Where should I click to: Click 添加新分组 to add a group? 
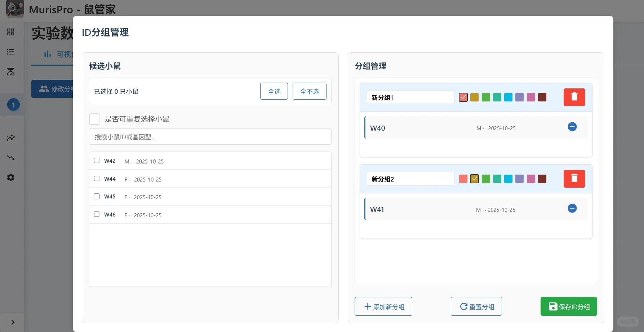(x=383, y=306)
